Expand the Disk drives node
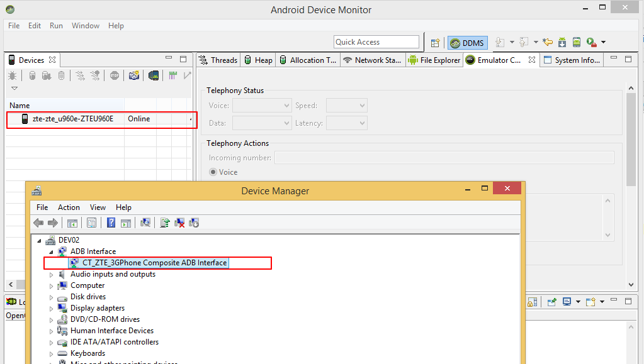This screenshot has height=364, width=644. click(52, 297)
